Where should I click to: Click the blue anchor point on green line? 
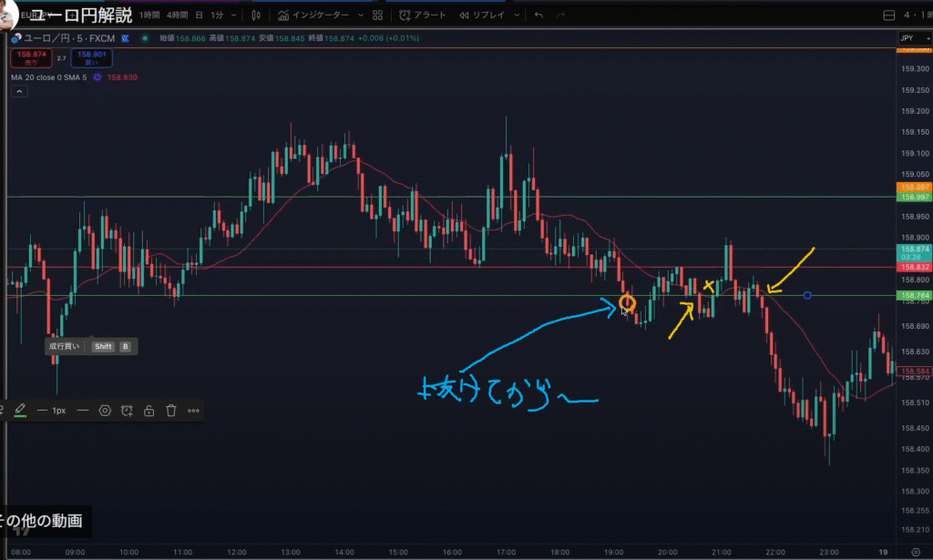(x=807, y=295)
